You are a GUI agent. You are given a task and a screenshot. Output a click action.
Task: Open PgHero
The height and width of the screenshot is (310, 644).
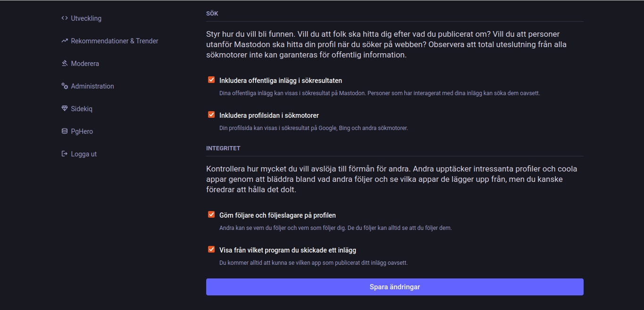pyautogui.click(x=81, y=131)
